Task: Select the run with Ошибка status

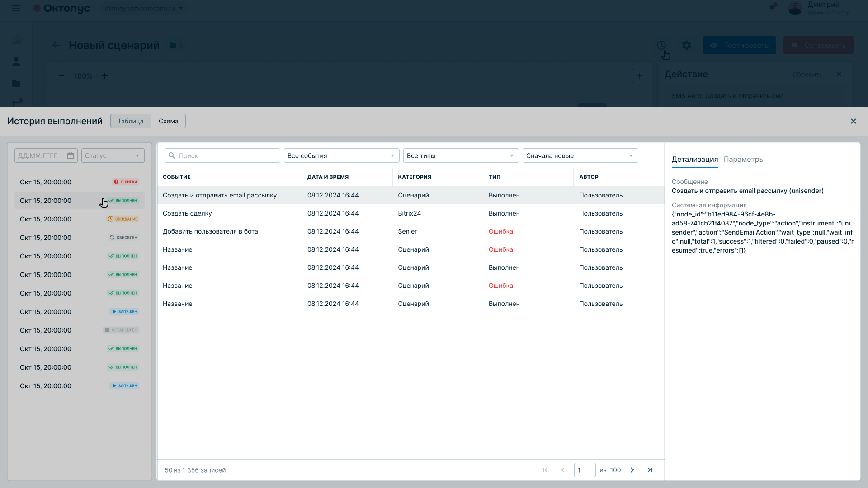Action: [80, 182]
